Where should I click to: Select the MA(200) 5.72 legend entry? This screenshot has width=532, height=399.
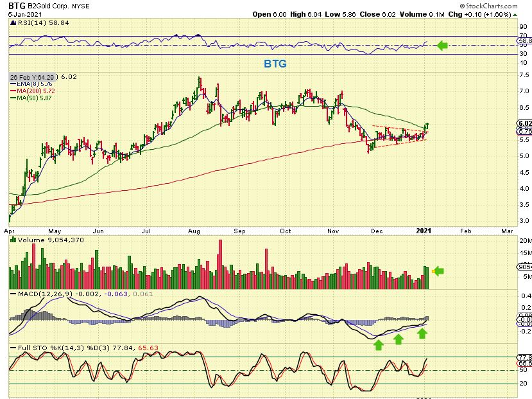33,91
